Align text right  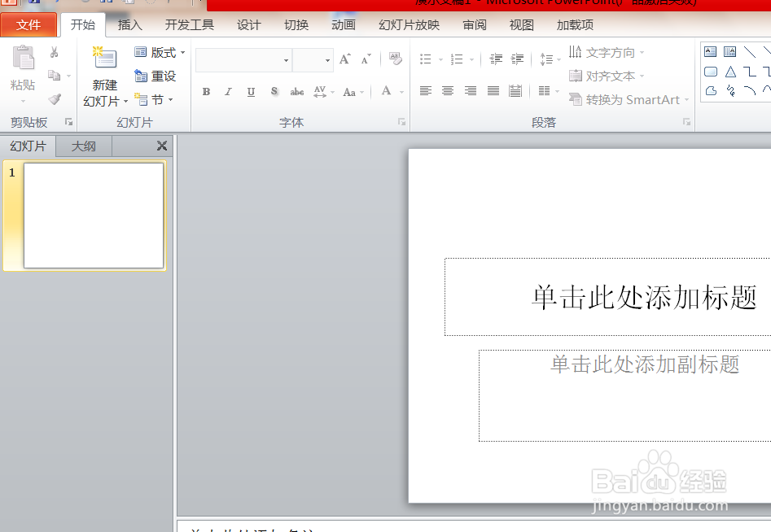pyautogui.click(x=471, y=91)
